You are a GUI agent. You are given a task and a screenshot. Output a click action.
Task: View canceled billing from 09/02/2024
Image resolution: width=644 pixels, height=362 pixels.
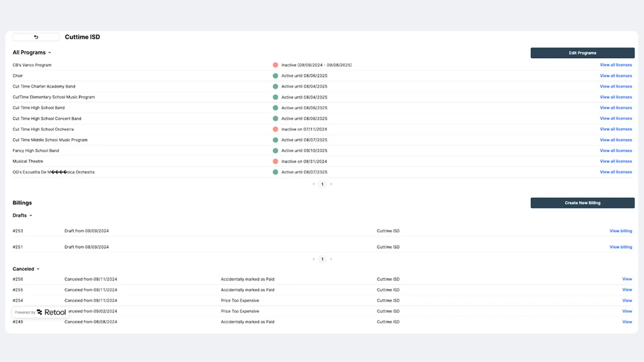[627, 311]
